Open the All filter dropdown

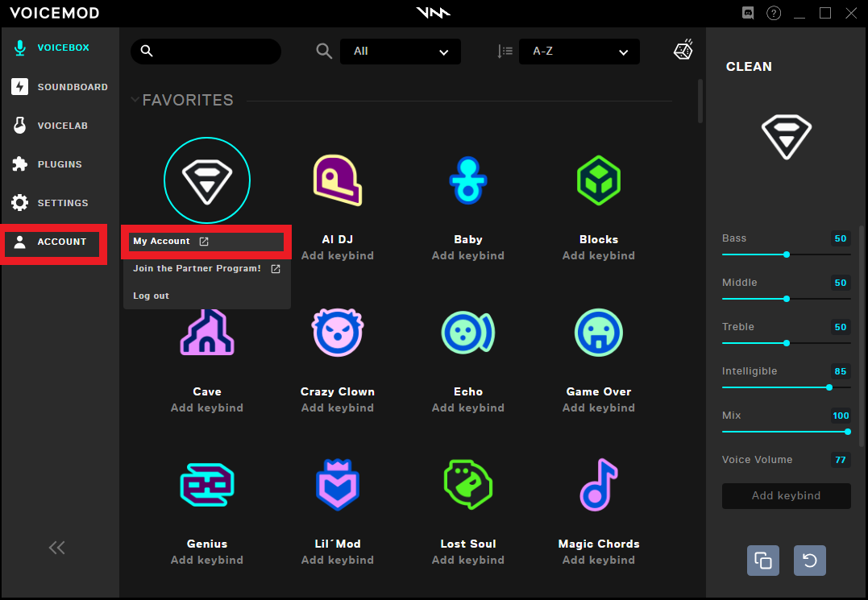401,52
